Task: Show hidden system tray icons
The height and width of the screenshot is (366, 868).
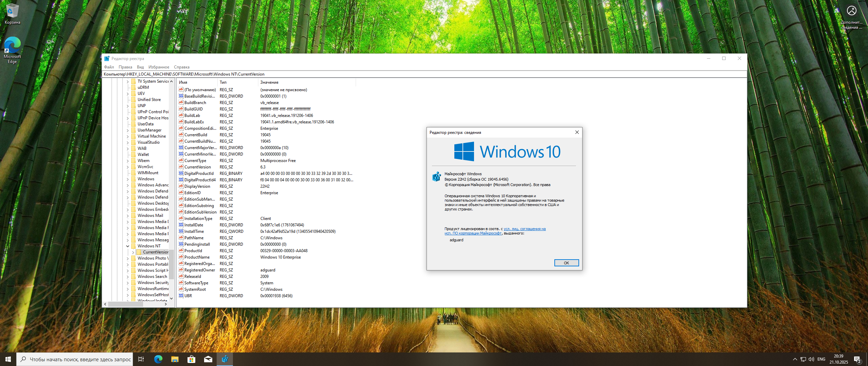Action: pyautogui.click(x=795, y=359)
